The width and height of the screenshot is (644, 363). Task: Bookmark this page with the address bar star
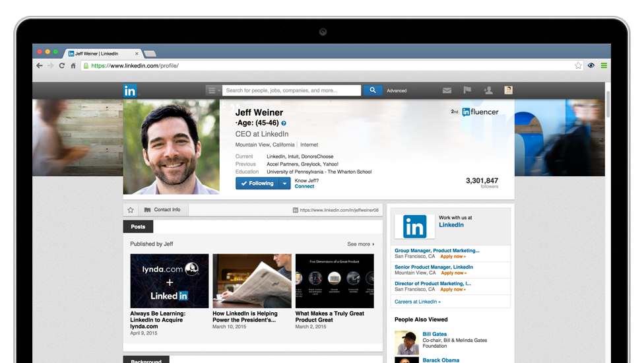pos(579,66)
